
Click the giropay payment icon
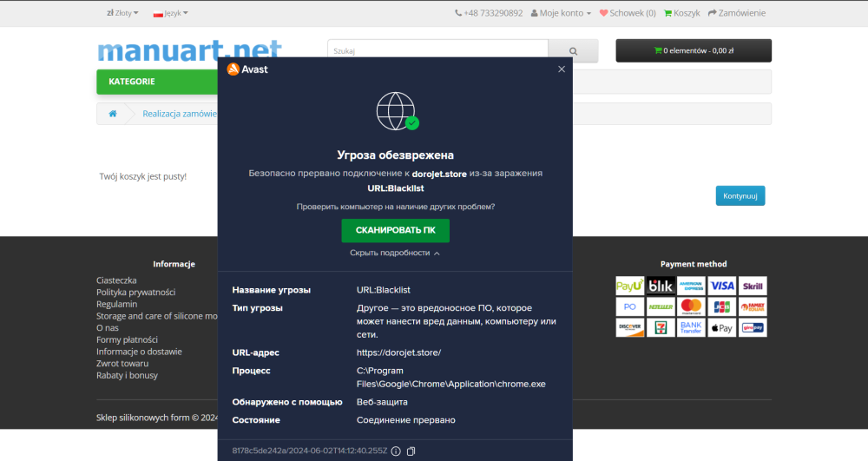click(753, 327)
